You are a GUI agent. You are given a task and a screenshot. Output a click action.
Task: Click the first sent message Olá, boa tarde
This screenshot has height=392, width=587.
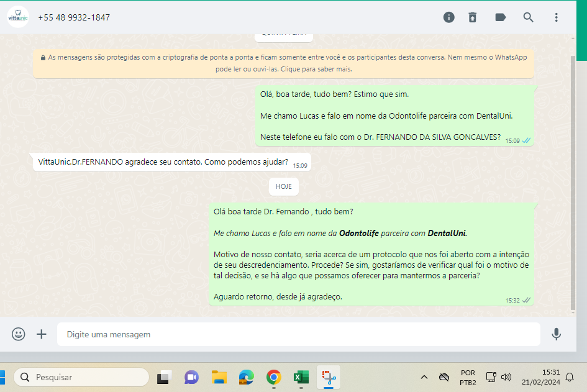(394, 116)
